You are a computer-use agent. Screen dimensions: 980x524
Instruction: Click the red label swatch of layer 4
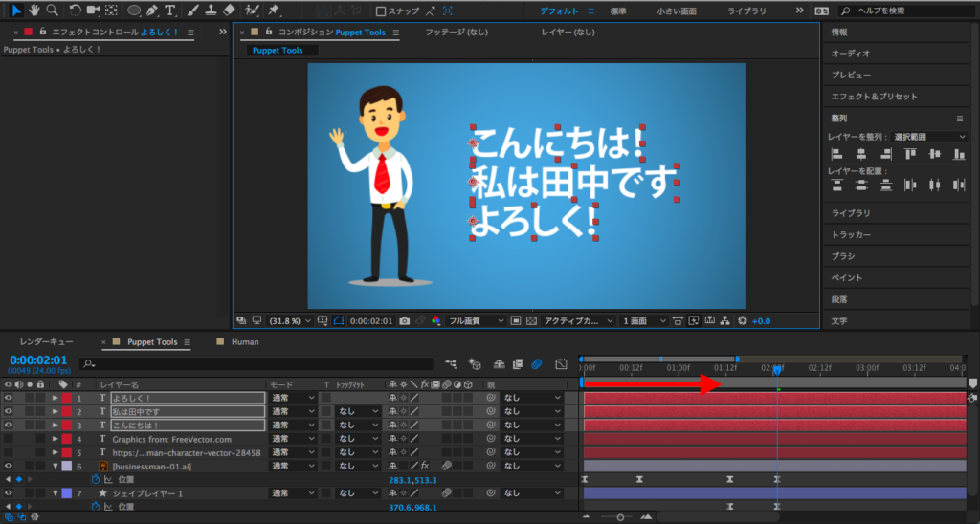(x=67, y=439)
